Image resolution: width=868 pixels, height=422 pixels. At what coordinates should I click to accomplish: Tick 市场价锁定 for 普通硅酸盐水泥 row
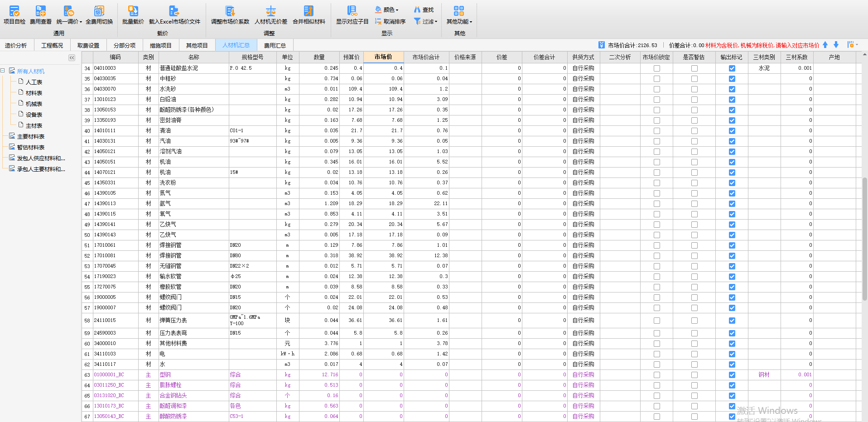(657, 68)
